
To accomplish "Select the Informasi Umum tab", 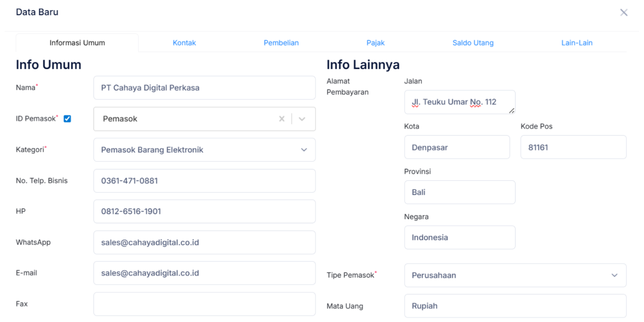I will (x=77, y=43).
